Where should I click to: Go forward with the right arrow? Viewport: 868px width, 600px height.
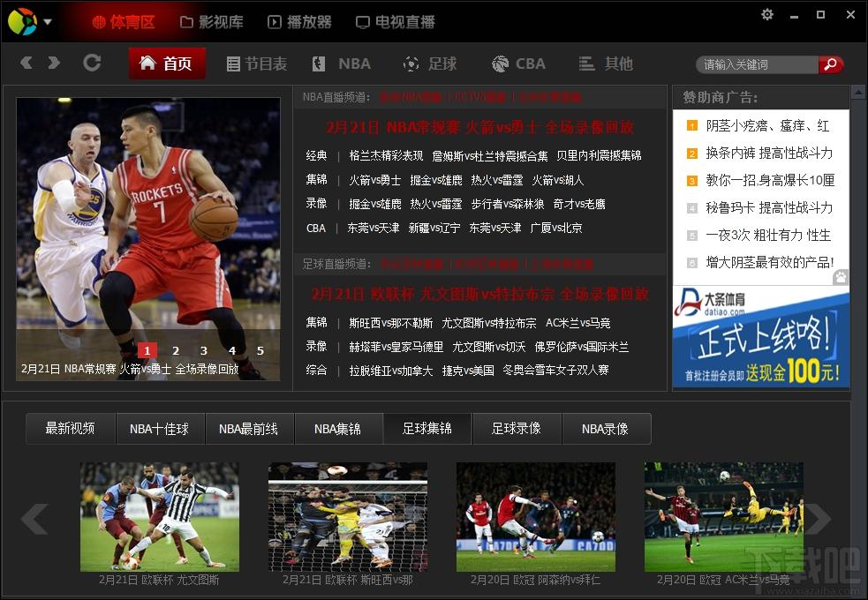(x=54, y=63)
